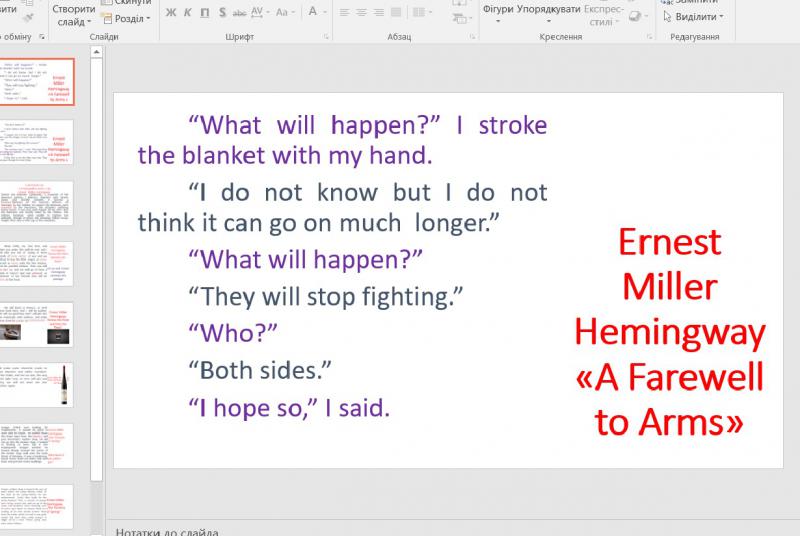The image size is (800, 536).
Task: Open the columns layout dropdown
Action: coord(422,12)
